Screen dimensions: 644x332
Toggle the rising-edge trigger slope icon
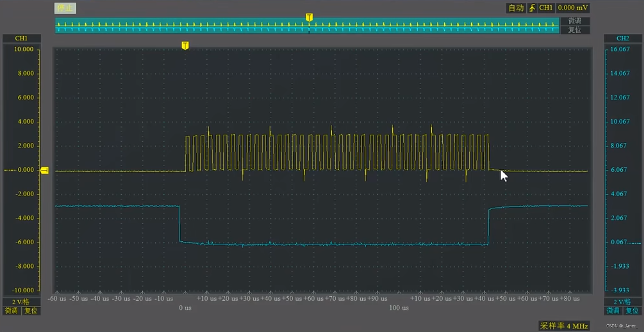(532, 8)
